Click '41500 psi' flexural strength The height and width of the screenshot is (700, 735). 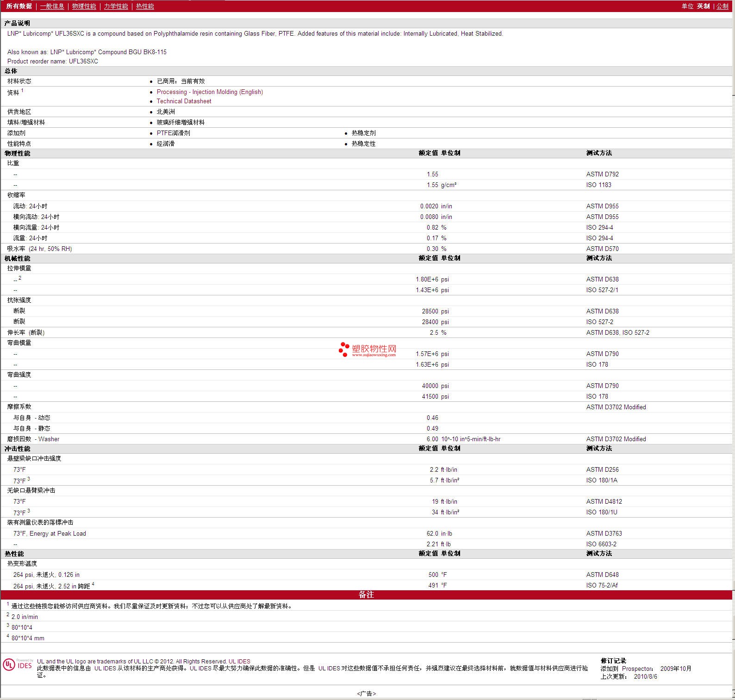436,396
